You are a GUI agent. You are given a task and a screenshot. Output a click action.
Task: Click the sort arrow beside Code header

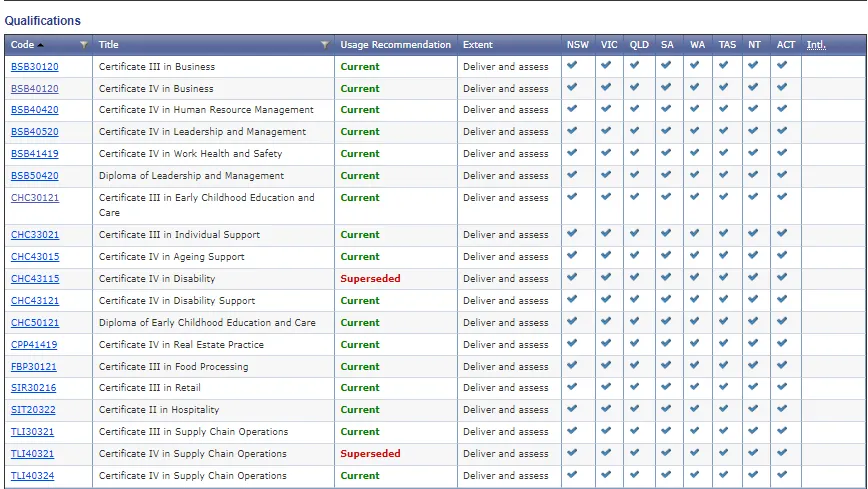(40, 45)
